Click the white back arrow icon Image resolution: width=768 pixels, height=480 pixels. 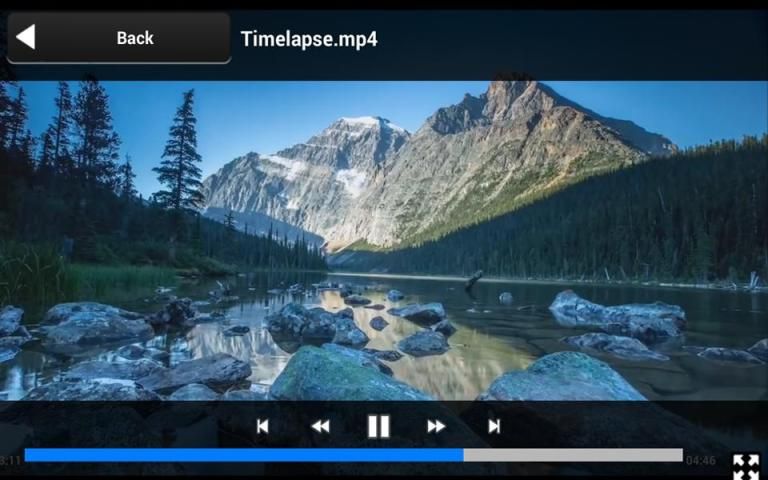26,38
